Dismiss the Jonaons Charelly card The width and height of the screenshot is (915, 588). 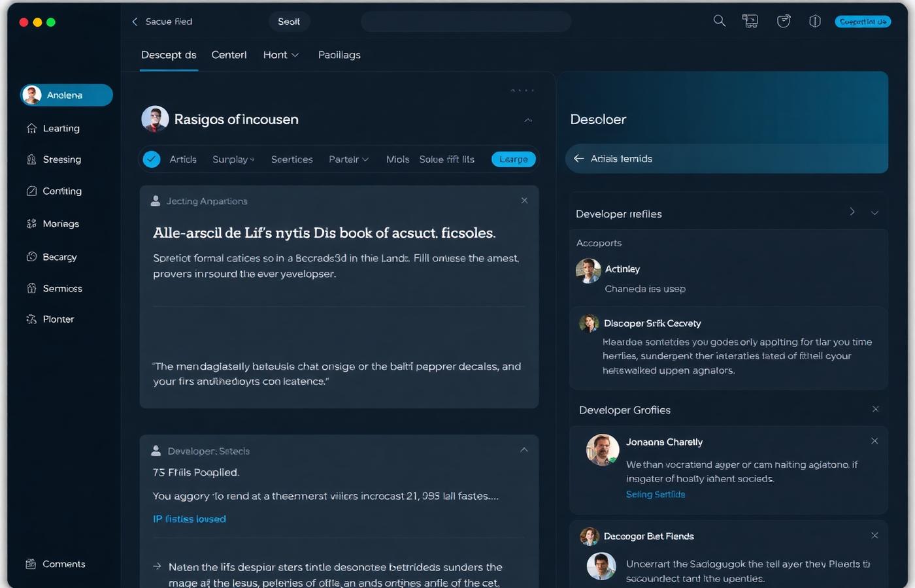(874, 441)
